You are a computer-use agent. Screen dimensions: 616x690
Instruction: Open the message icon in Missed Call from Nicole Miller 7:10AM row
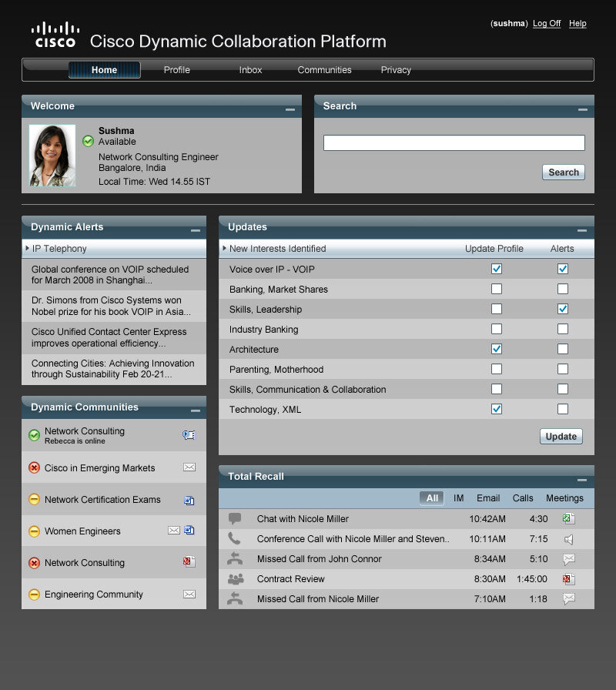click(x=569, y=599)
